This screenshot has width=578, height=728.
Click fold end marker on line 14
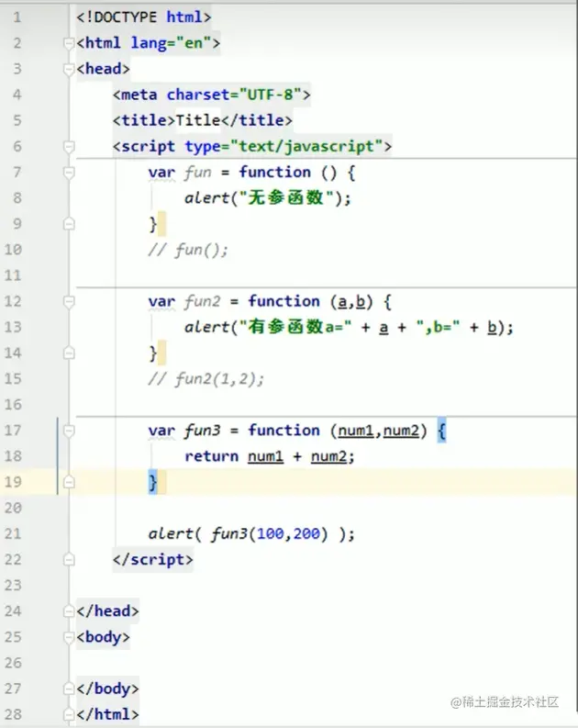tap(69, 353)
